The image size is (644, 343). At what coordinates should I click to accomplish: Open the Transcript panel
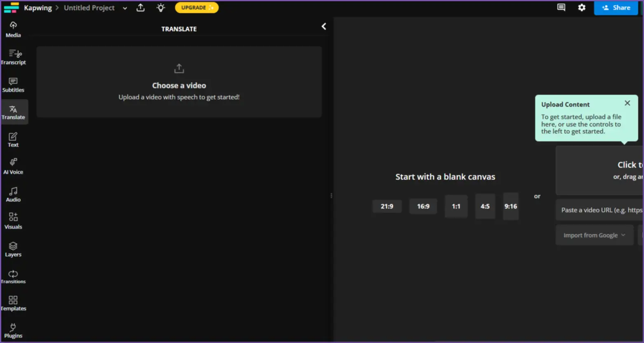13,56
